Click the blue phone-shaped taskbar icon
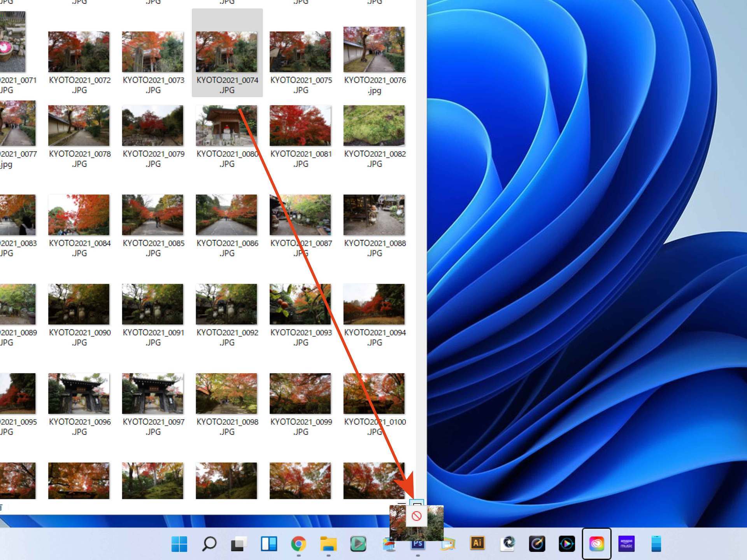This screenshot has width=747, height=560. pos(656,543)
